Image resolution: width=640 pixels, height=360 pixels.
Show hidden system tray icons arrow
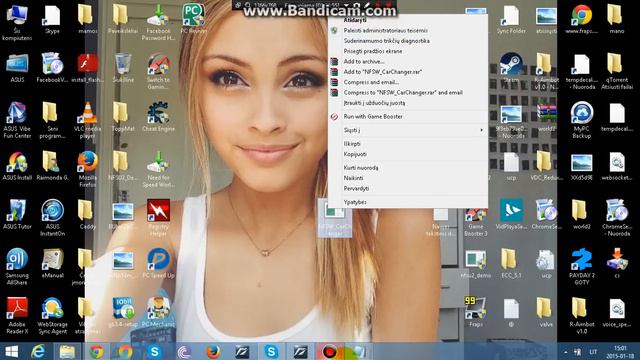(x=565, y=352)
